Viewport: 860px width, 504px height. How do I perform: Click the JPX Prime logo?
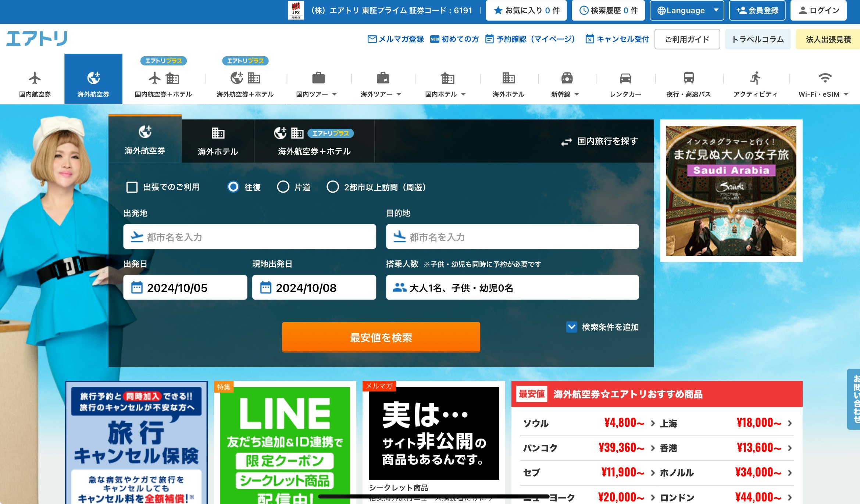(x=296, y=10)
